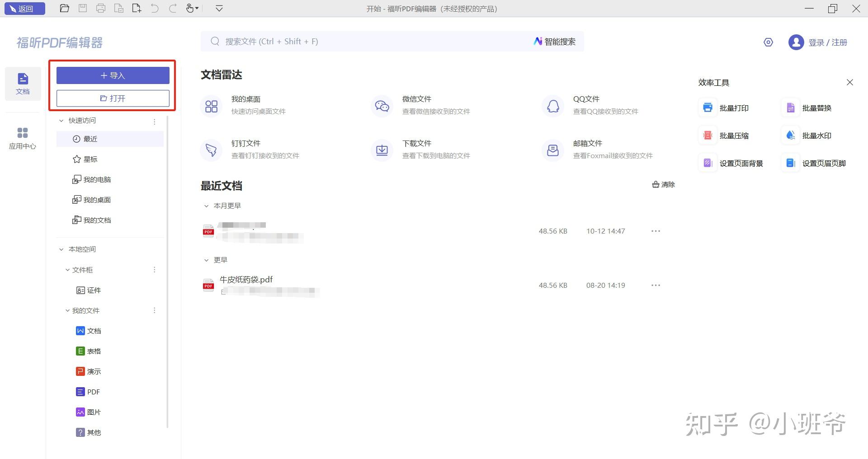Select the 文档 tab in the left sidebar
868x459 pixels.
point(23,84)
